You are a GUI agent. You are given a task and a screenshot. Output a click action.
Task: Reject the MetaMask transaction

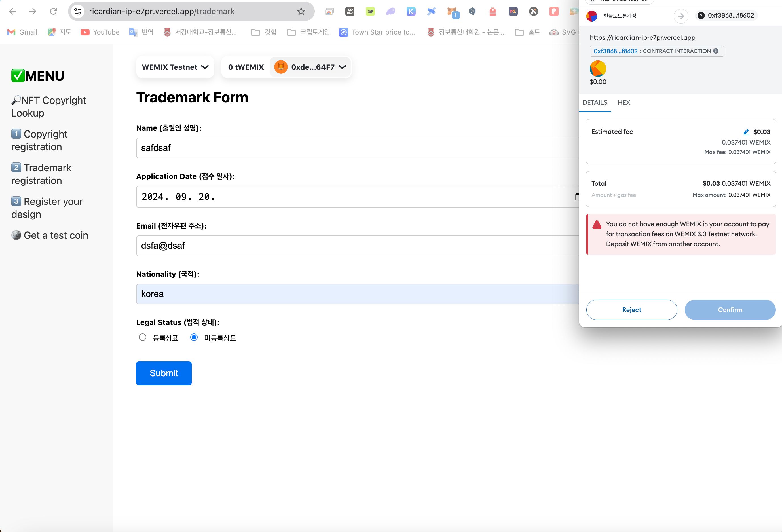coord(632,310)
